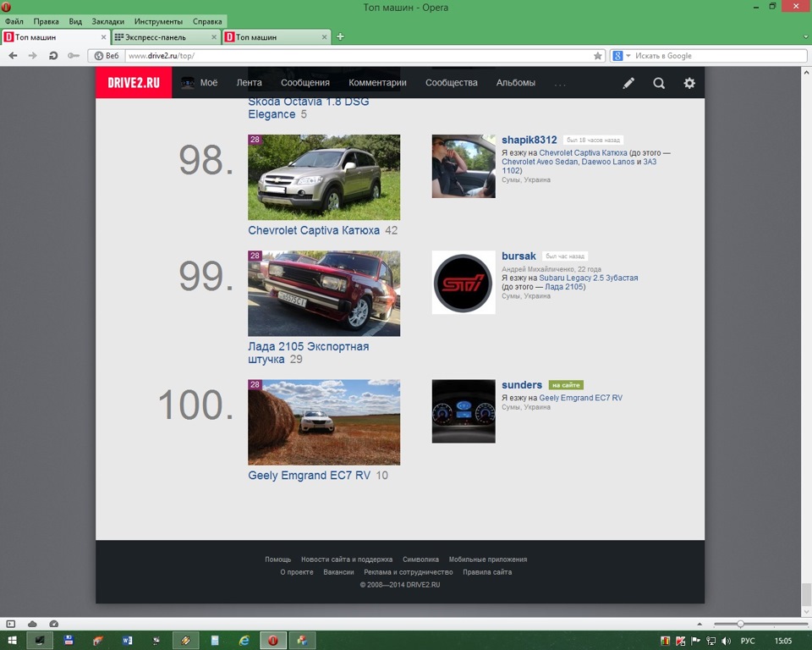This screenshot has height=650, width=812.
Task: Click bursak STI logo avatar
Action: pyautogui.click(x=464, y=283)
